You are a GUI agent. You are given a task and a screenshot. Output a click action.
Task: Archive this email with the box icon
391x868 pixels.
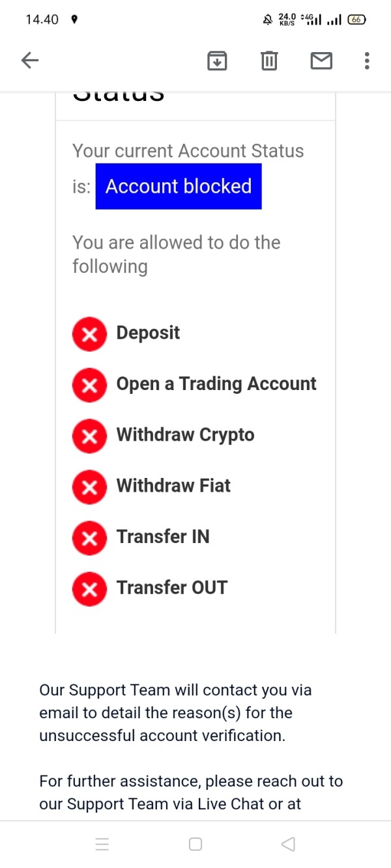(x=217, y=61)
